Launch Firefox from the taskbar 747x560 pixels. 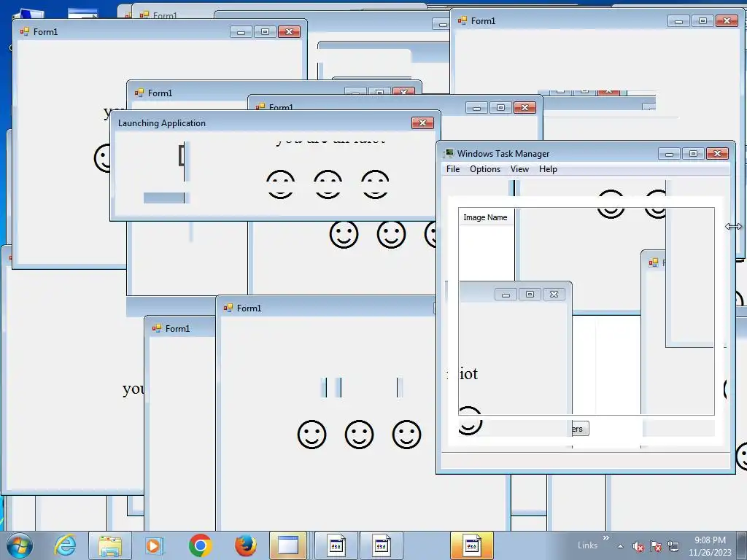245,545
